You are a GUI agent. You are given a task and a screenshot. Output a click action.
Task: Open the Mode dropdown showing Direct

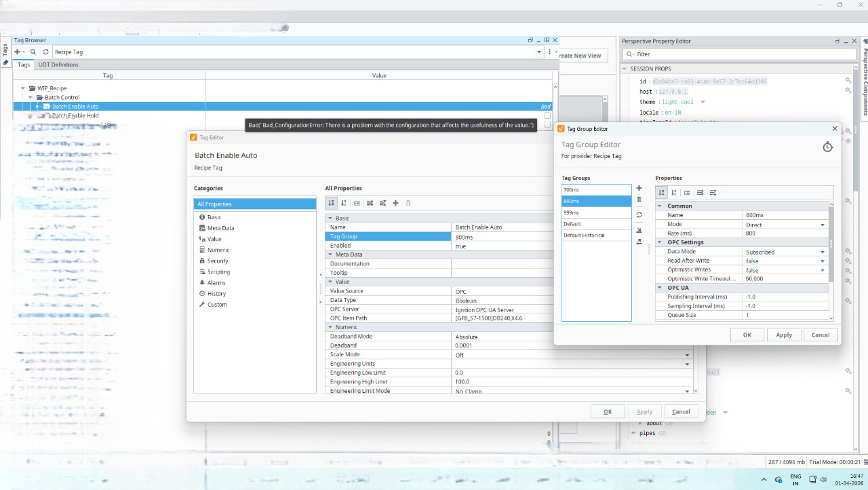point(822,225)
